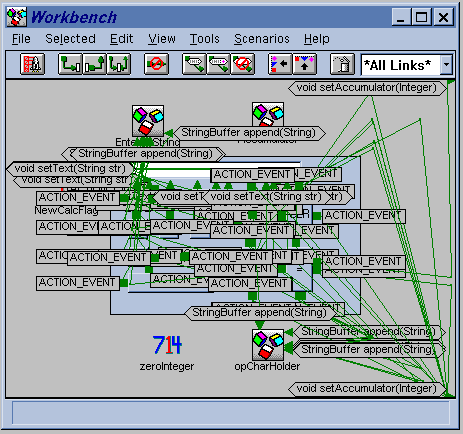463x434 pixels.
Task: Click the second green link-routing toolbar icon
Action: point(94,64)
